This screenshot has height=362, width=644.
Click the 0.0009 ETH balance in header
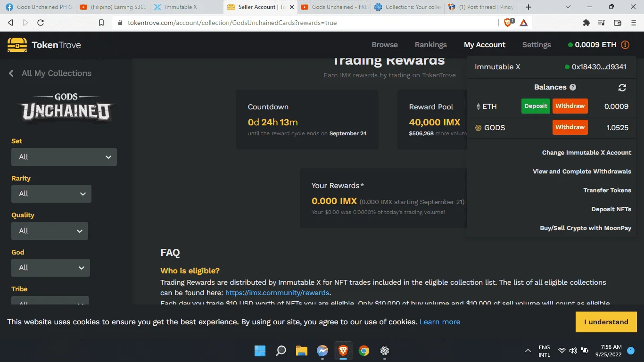click(x=595, y=45)
